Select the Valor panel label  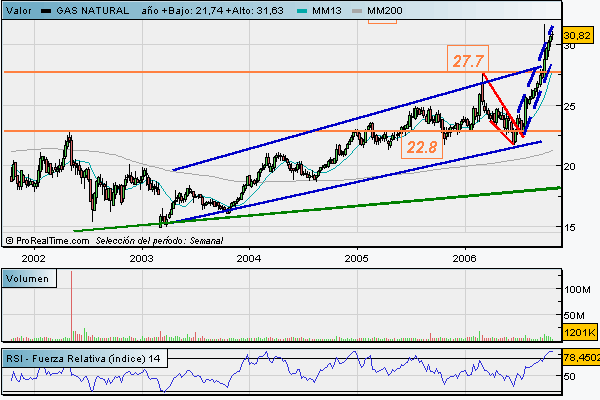point(19,11)
